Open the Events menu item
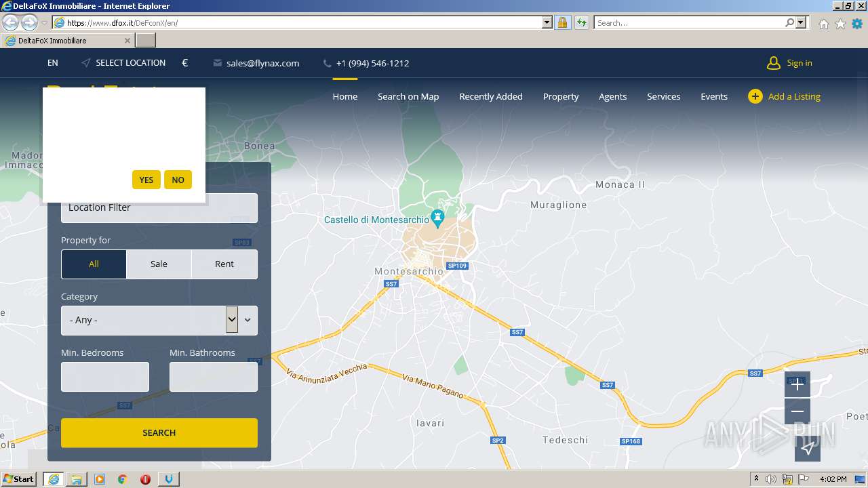Image resolution: width=868 pixels, height=488 pixels. (714, 96)
